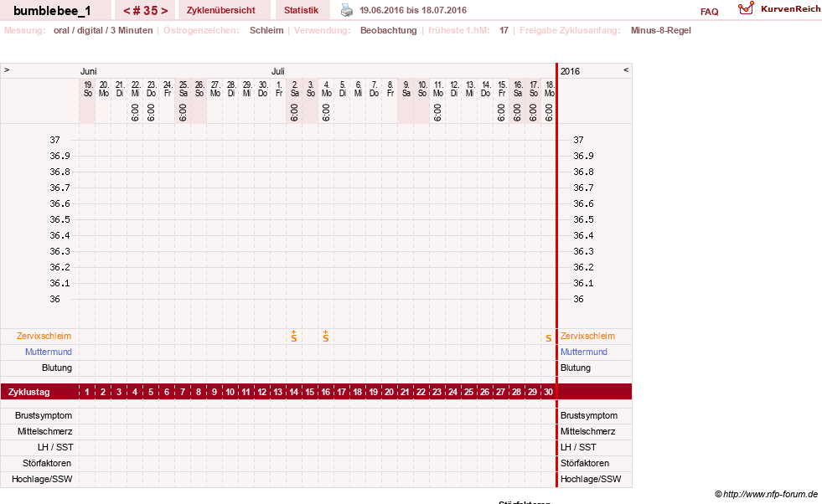Open the Statistik tab

301,10
